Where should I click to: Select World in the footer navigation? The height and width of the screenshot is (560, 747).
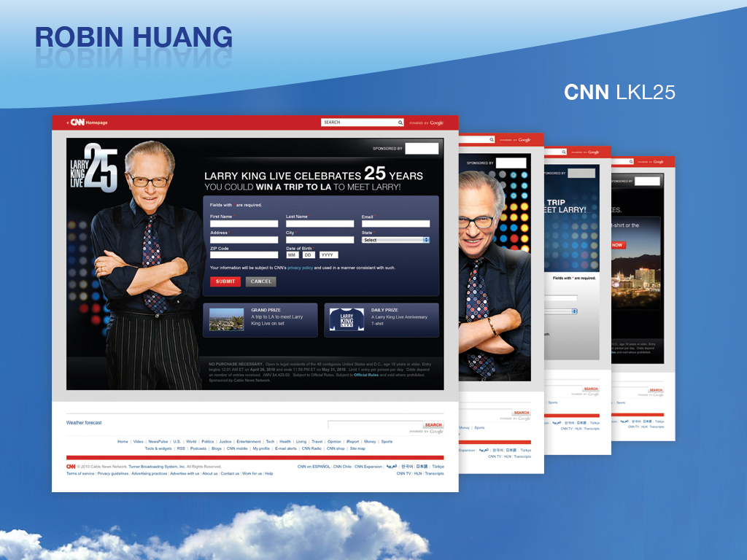point(191,441)
